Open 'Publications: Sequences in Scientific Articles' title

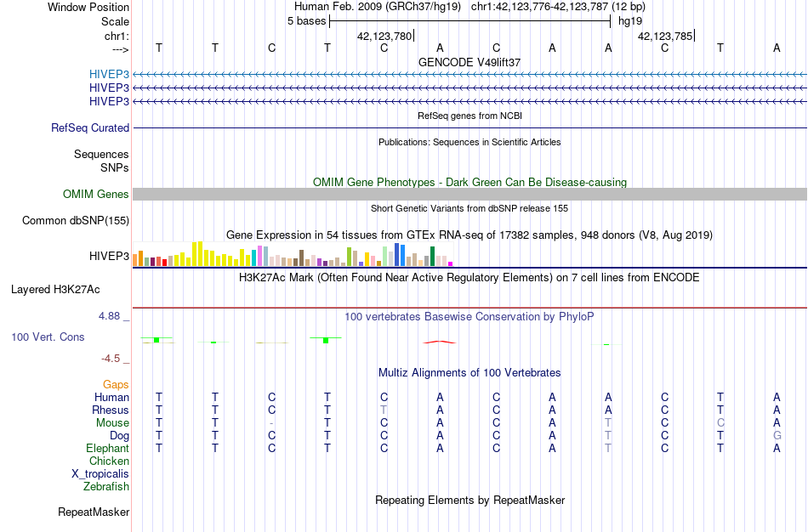469,142
